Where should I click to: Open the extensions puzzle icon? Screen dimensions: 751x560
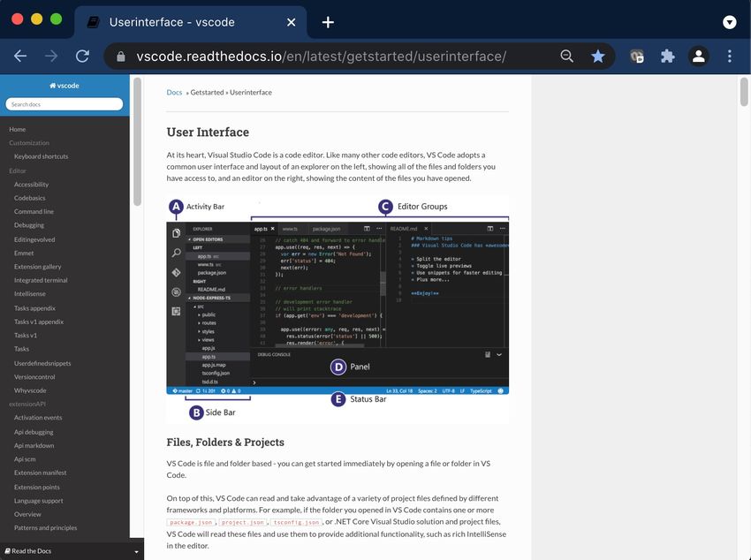(667, 56)
